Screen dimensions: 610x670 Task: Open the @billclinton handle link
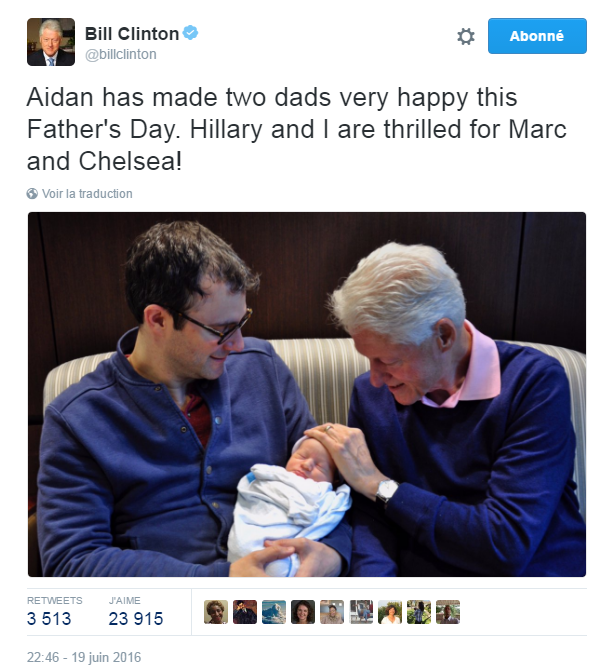pos(121,54)
